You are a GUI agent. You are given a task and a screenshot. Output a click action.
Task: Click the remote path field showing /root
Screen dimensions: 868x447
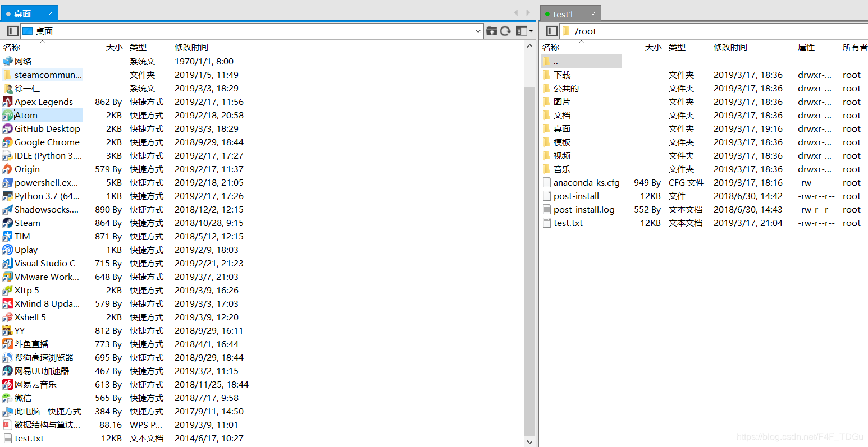point(714,31)
